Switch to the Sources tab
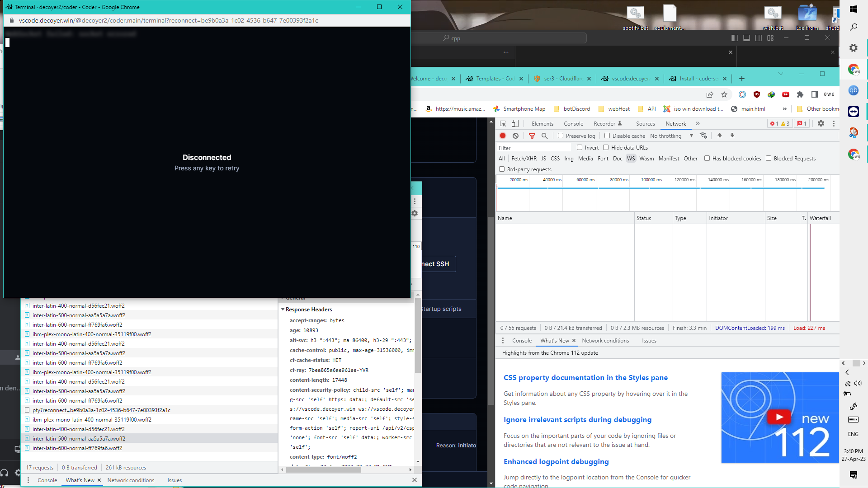868x488 pixels. point(645,123)
